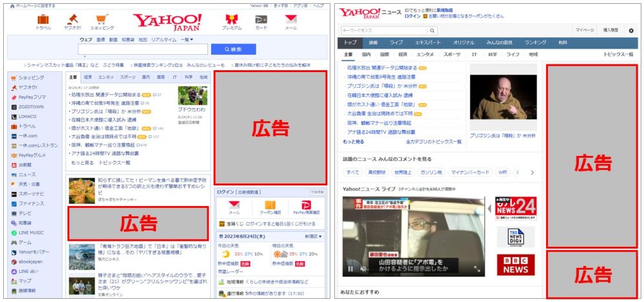This screenshot has width=644, height=302.
Task: Select the 高校野球 topic tag
Action: [376, 173]
